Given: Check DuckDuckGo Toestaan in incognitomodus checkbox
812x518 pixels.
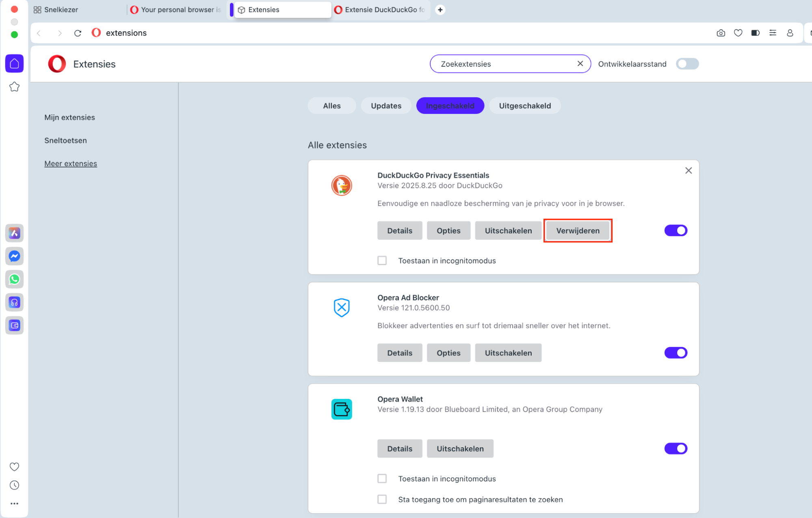Looking at the screenshot, I should pos(382,260).
